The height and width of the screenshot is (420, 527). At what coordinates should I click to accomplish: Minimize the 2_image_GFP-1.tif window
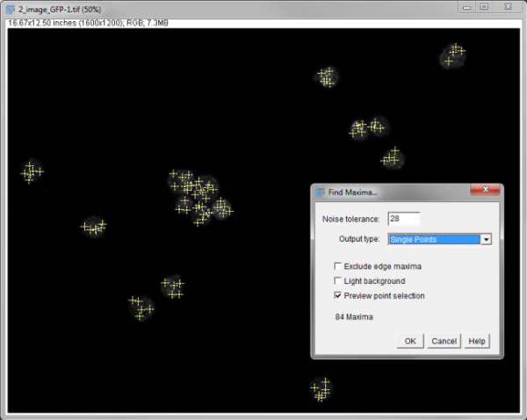pos(465,7)
